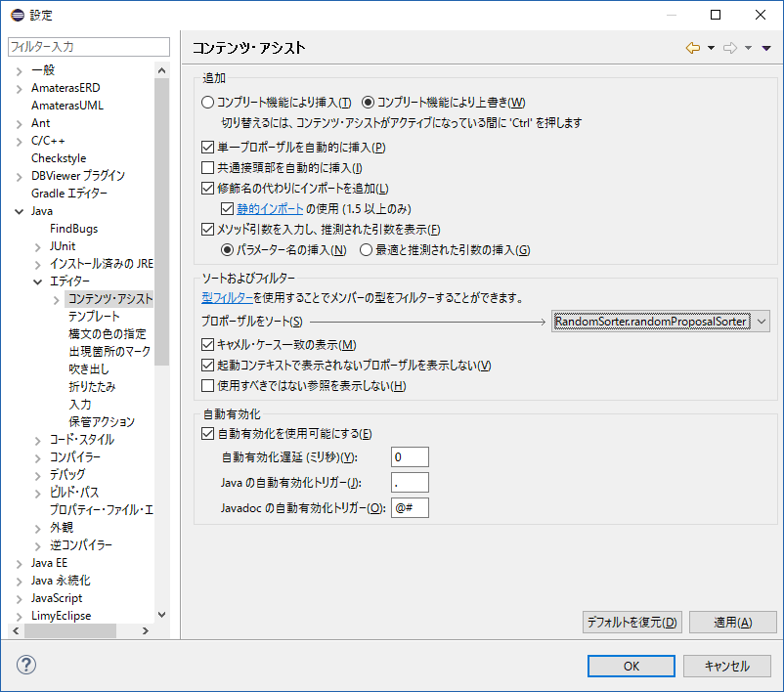Viewport: 784px width, 692px height.
Task: Toggle 単一プロポーザルを自動的に挿入 checkbox
Action: 207,148
